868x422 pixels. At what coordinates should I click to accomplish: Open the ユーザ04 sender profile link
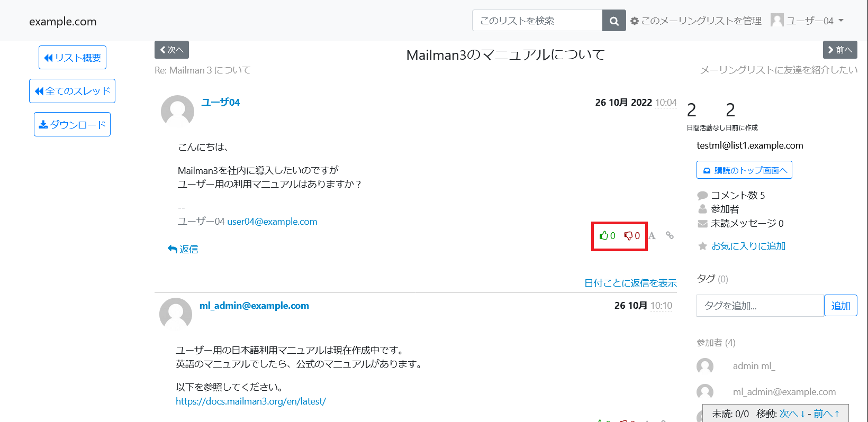click(220, 102)
